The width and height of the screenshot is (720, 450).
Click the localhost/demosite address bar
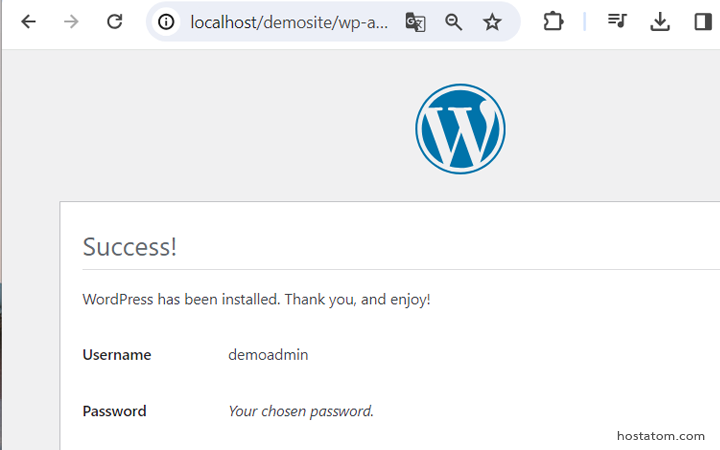(x=288, y=22)
